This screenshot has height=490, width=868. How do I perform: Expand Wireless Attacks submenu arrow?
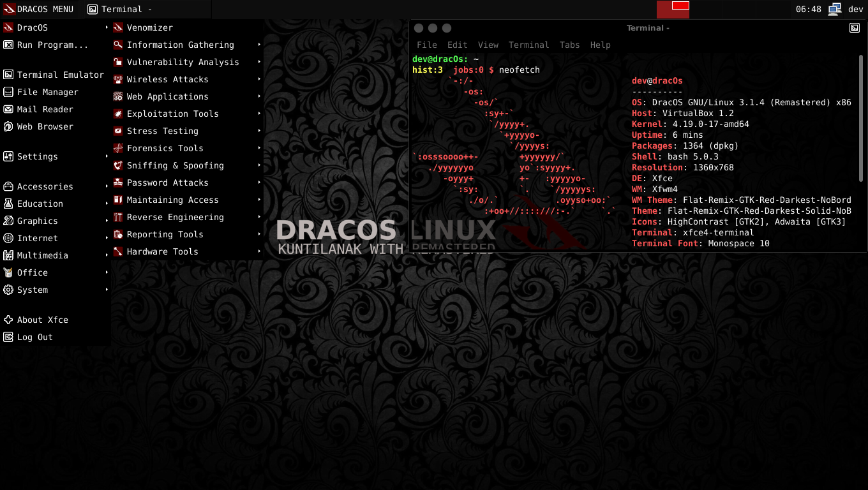[259, 79]
